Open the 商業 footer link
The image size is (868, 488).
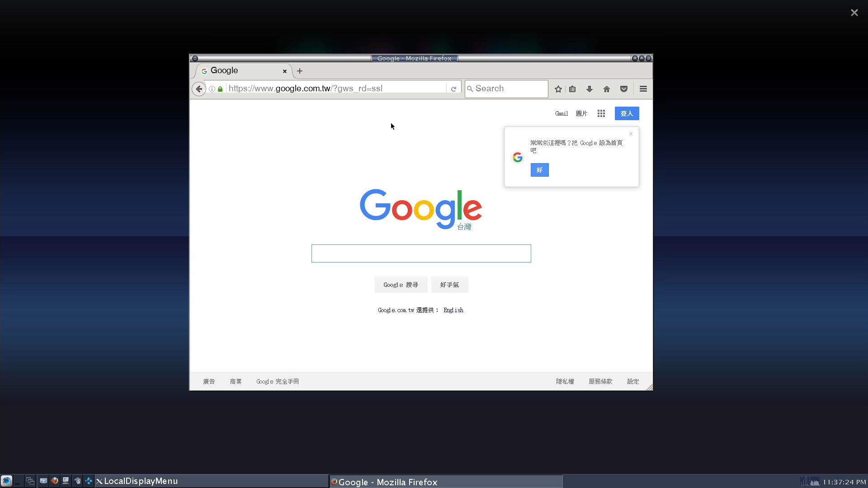(x=236, y=381)
